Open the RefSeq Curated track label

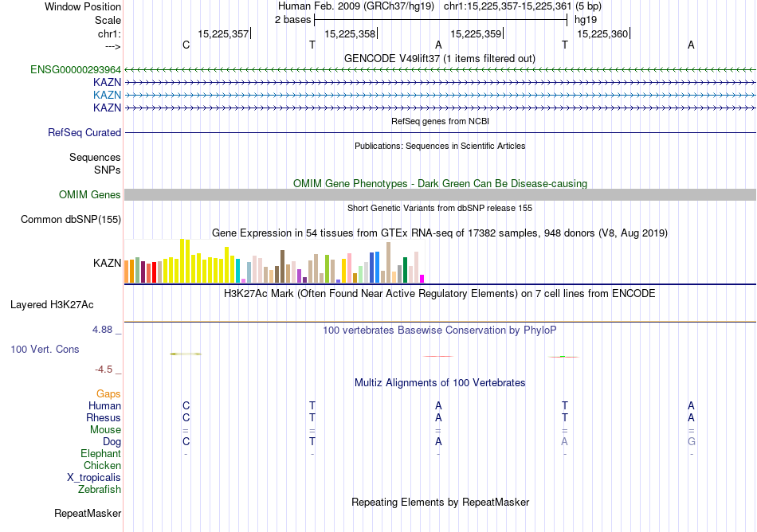[x=84, y=133]
